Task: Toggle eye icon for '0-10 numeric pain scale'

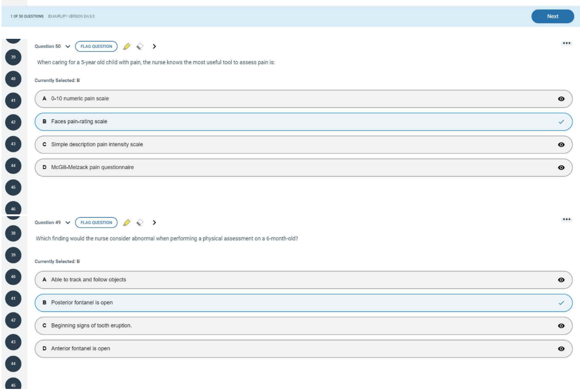Action: click(561, 99)
